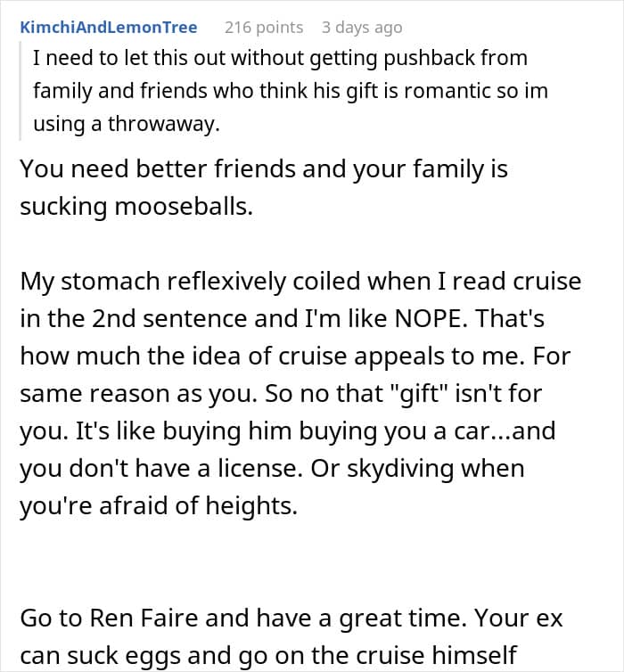Screen dimensions: 624x672
Task: Click the grey quote block bar
Action: tap(21, 91)
